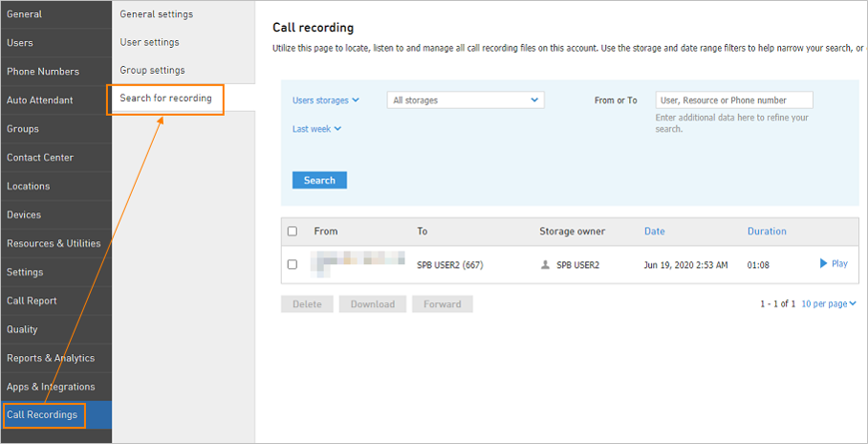Check the SPB USER2 recording row checkbox
The height and width of the screenshot is (444, 868).
point(293,265)
